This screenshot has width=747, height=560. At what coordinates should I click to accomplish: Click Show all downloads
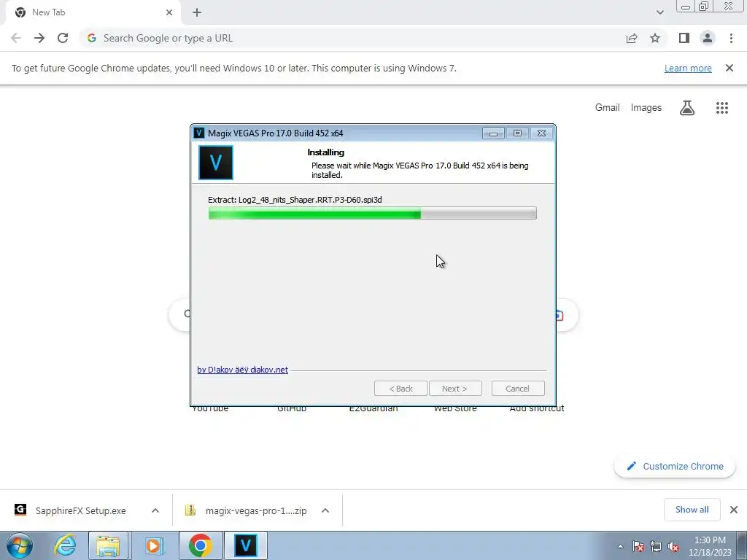tap(692, 510)
